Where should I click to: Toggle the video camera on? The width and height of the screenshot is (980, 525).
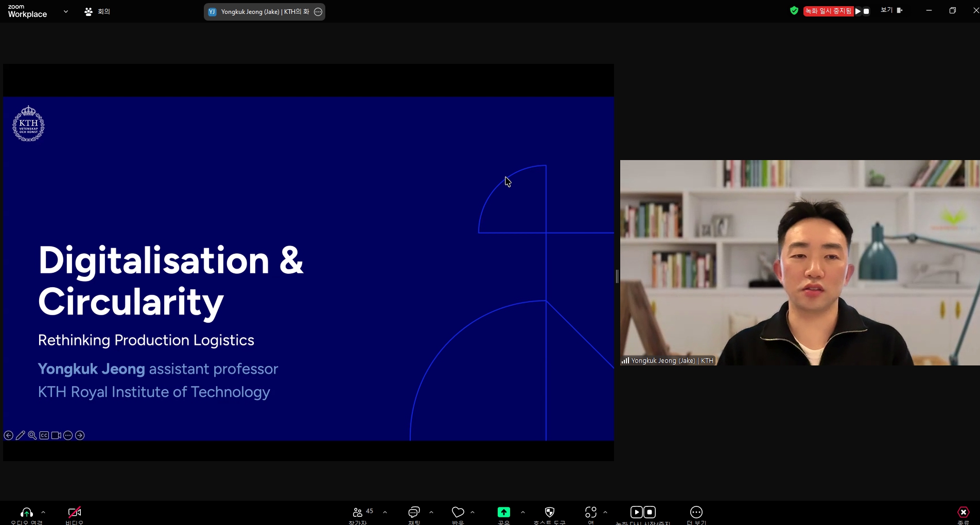click(x=75, y=512)
